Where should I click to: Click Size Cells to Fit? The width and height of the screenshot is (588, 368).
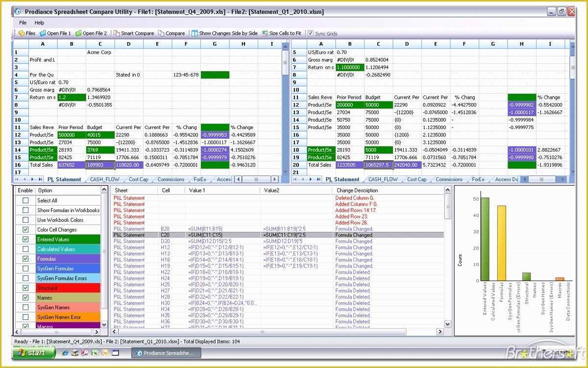click(x=282, y=33)
